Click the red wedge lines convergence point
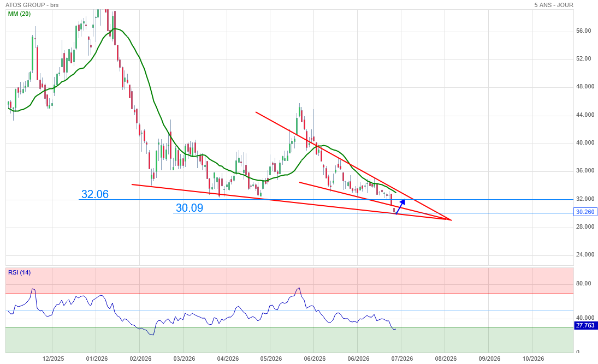 [x=450, y=220]
